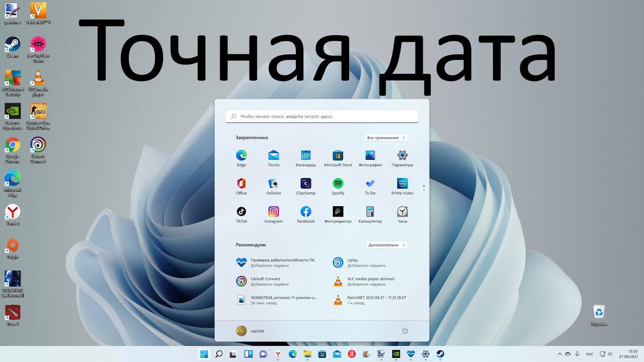
Task: Select GeForce Experience desktop shortcut
Action: pyautogui.click(x=13, y=117)
